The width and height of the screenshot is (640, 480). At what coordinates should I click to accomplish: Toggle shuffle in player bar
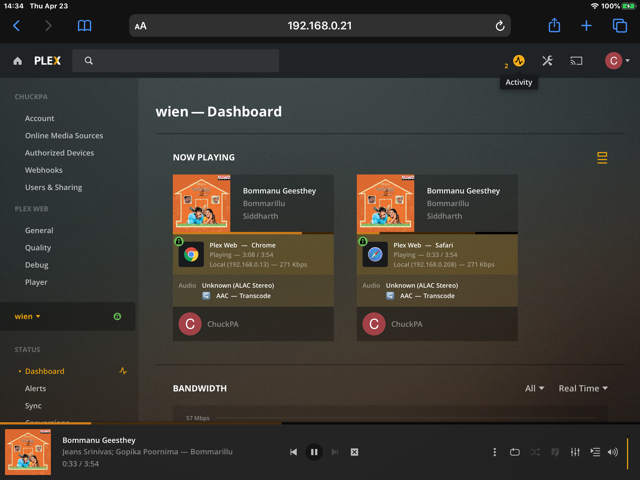535,452
